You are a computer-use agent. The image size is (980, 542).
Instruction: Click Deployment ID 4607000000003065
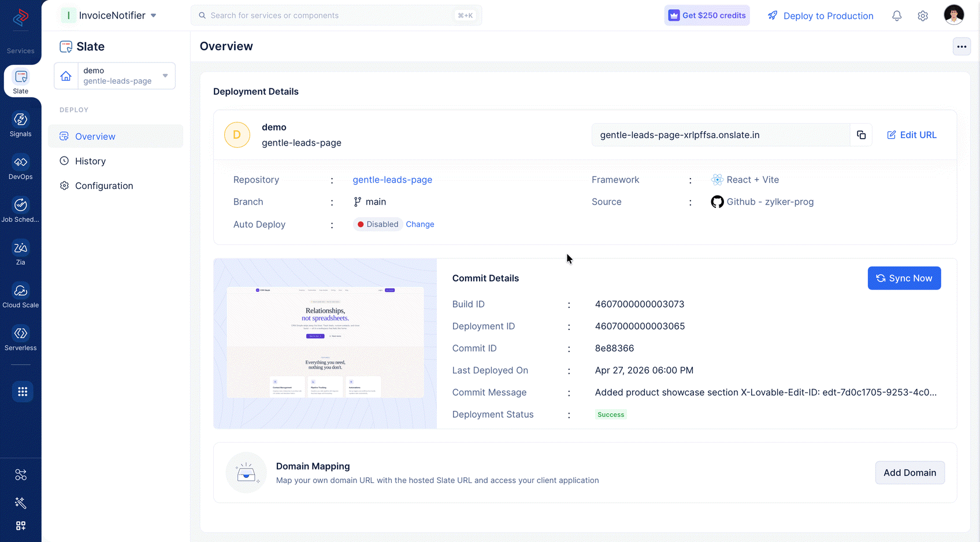click(x=640, y=326)
